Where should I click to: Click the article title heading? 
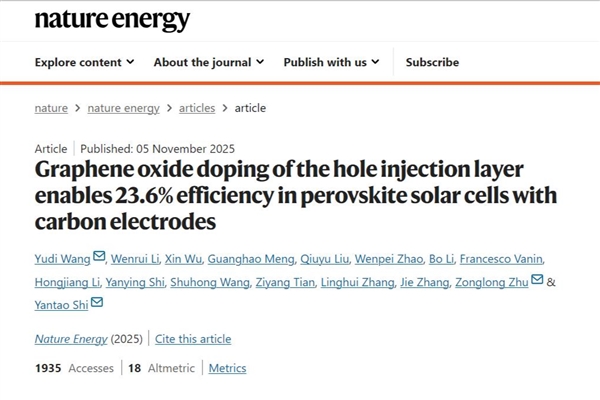point(296,194)
